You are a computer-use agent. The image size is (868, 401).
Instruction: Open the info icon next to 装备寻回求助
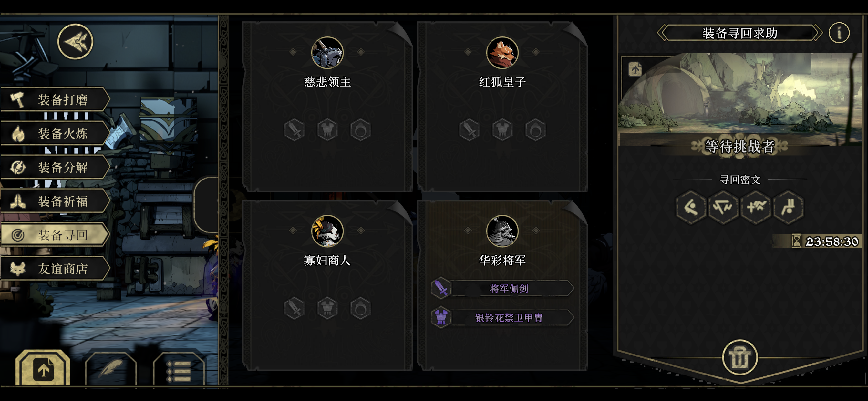coord(839,33)
